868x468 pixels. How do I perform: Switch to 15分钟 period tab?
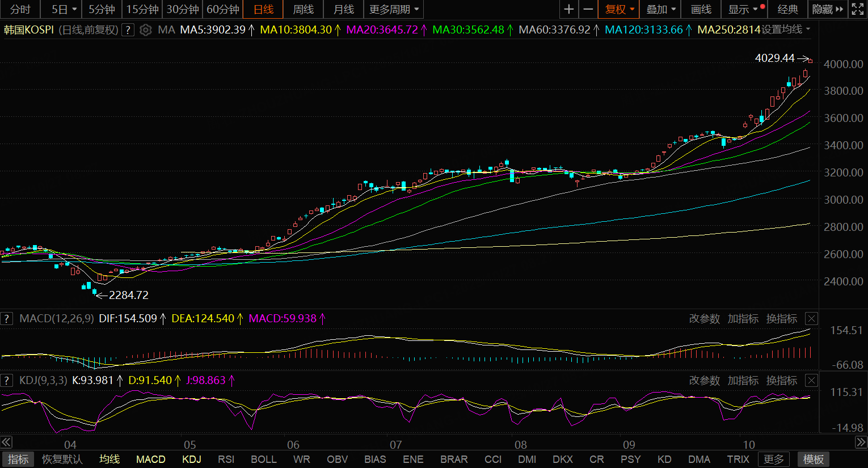(x=142, y=10)
